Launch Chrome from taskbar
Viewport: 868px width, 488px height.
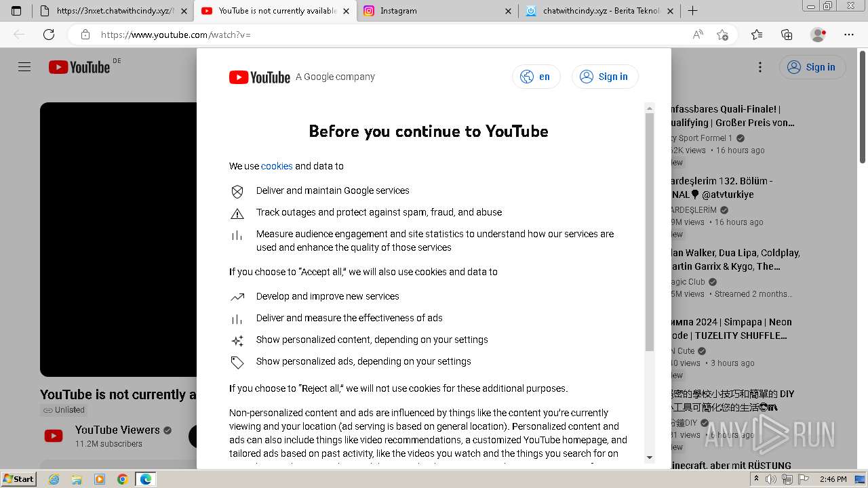pyautogui.click(x=123, y=479)
